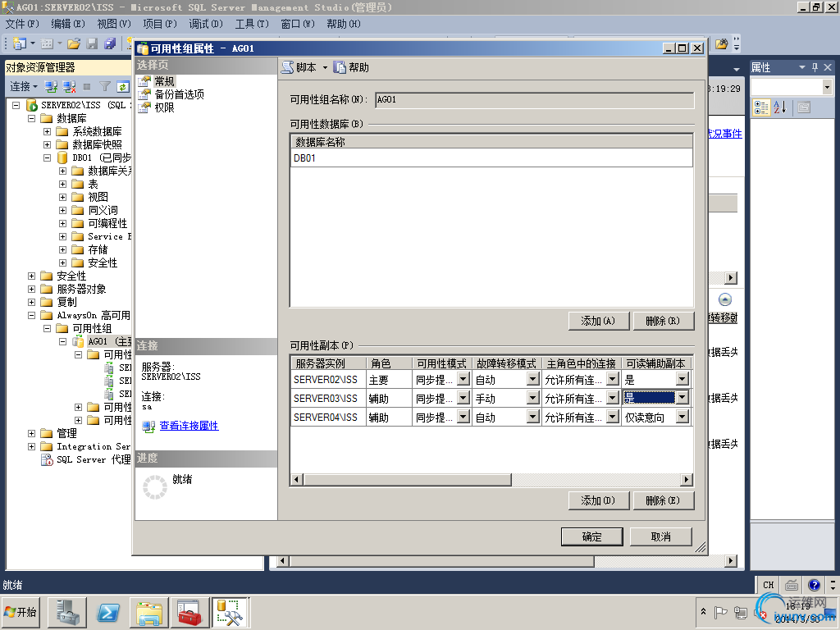Image resolution: width=840 pixels, height=630 pixels.
Task: Click the connect-to-server icon in Object Explorer
Action: [x=49, y=86]
